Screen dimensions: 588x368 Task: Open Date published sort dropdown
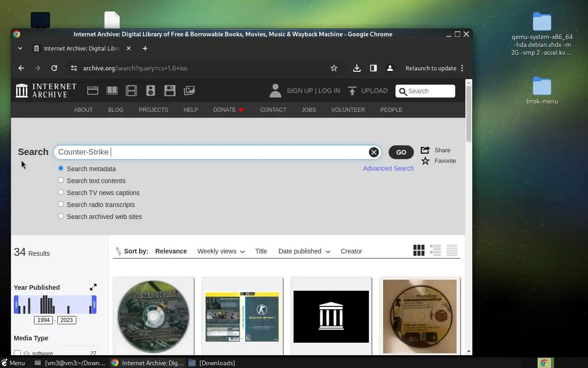tap(304, 251)
